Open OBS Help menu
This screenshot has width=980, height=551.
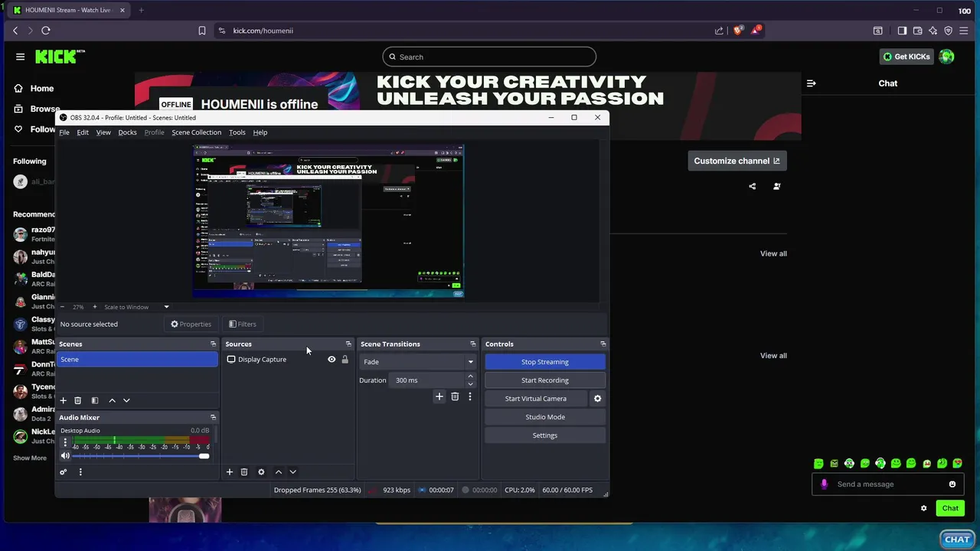(260, 132)
